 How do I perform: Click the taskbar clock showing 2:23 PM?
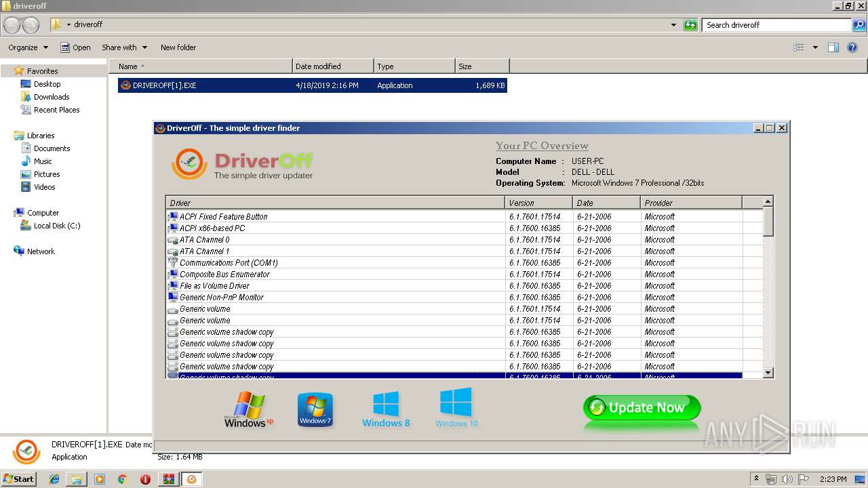[x=833, y=479]
